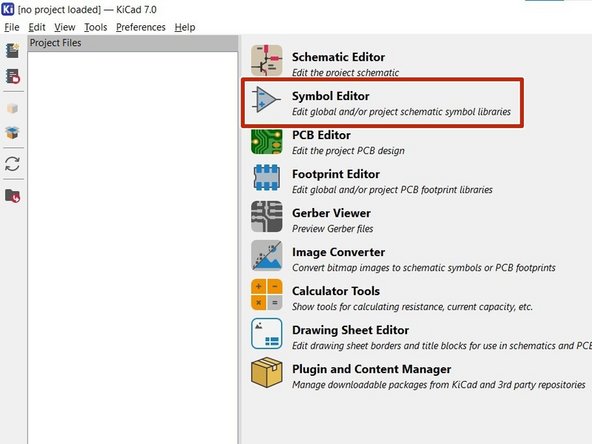This screenshot has width=592, height=444.
Task: Open the Edit menu
Action: point(37,27)
